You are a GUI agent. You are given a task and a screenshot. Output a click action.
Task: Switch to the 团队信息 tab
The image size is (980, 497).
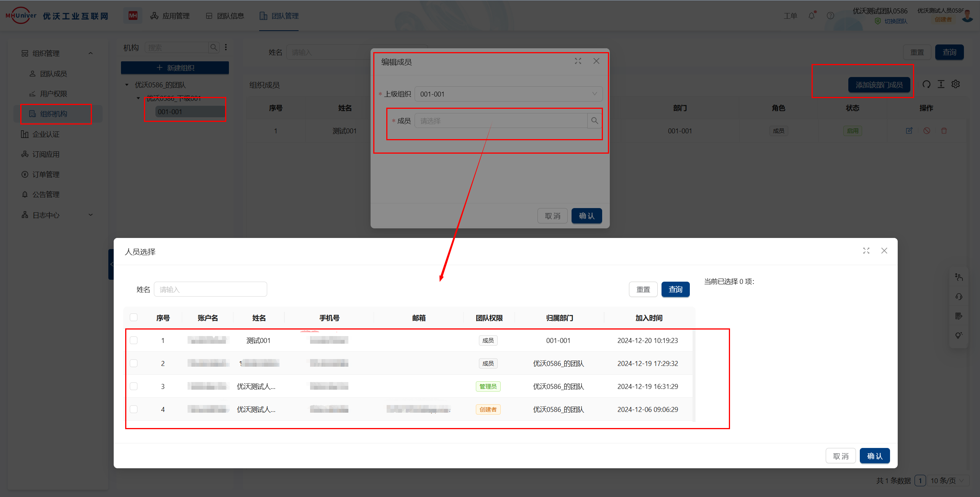tap(225, 16)
